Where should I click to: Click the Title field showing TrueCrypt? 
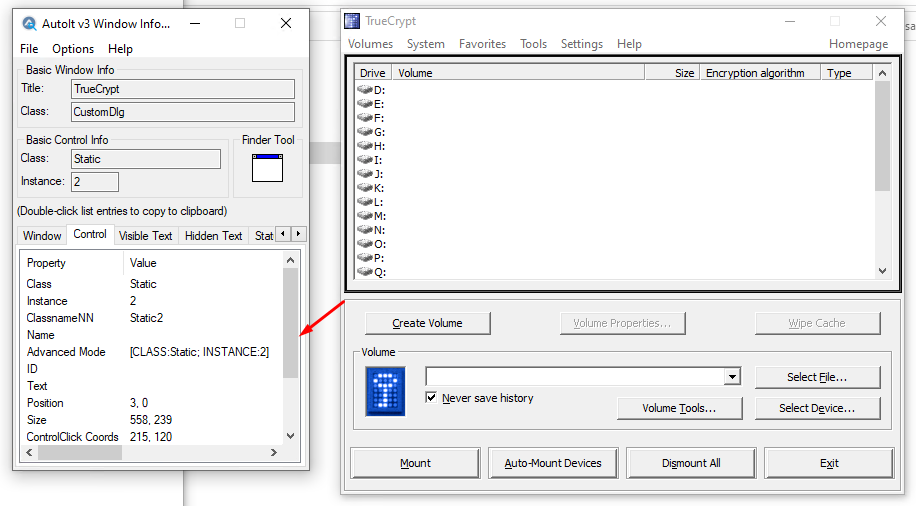pos(183,89)
